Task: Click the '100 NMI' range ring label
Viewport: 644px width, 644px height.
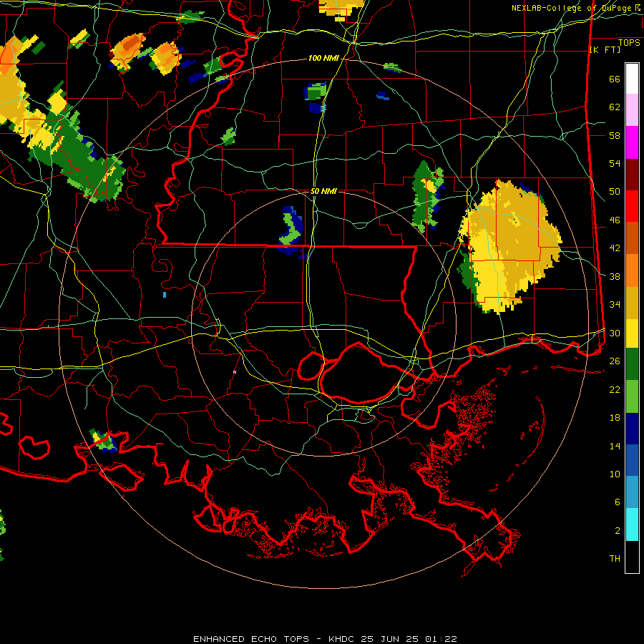Action: click(323, 59)
